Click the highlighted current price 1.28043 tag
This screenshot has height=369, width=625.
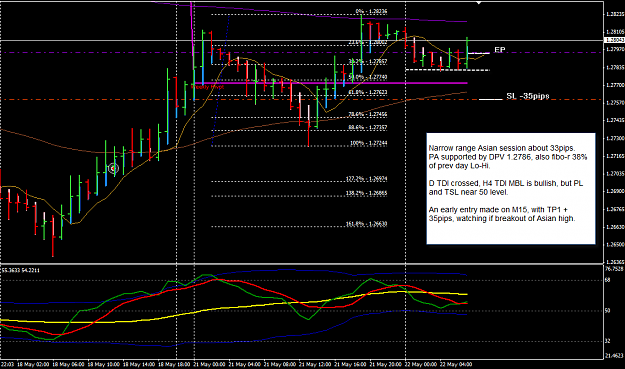point(614,40)
